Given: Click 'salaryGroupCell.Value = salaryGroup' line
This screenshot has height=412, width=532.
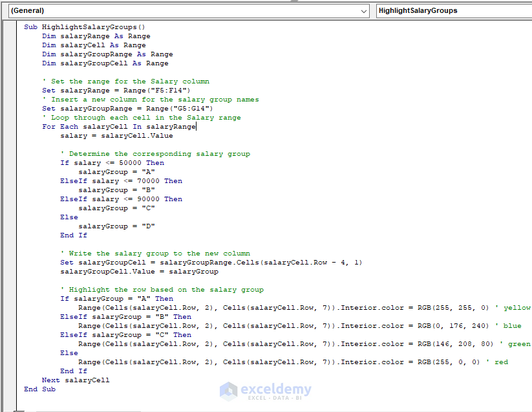Looking at the screenshot, I should (140, 272).
